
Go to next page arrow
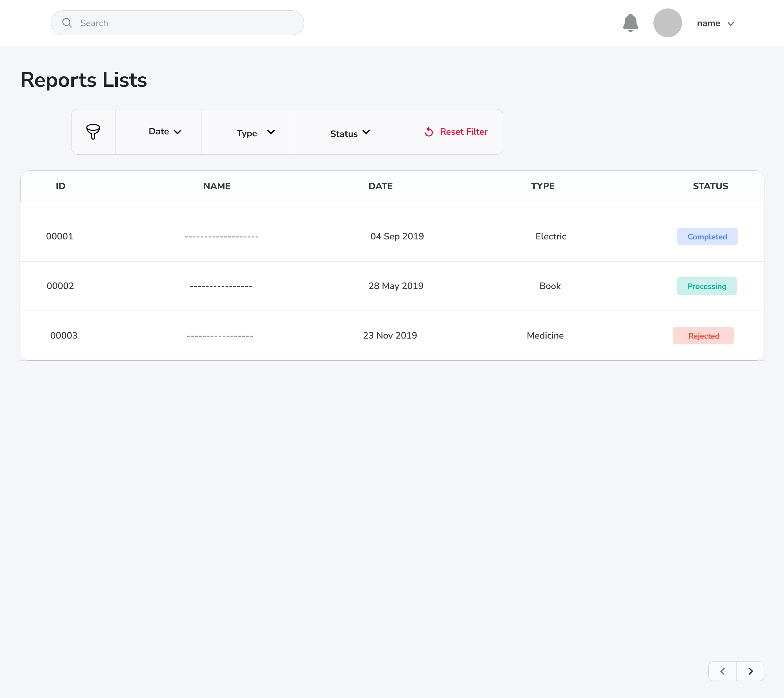[x=751, y=671]
